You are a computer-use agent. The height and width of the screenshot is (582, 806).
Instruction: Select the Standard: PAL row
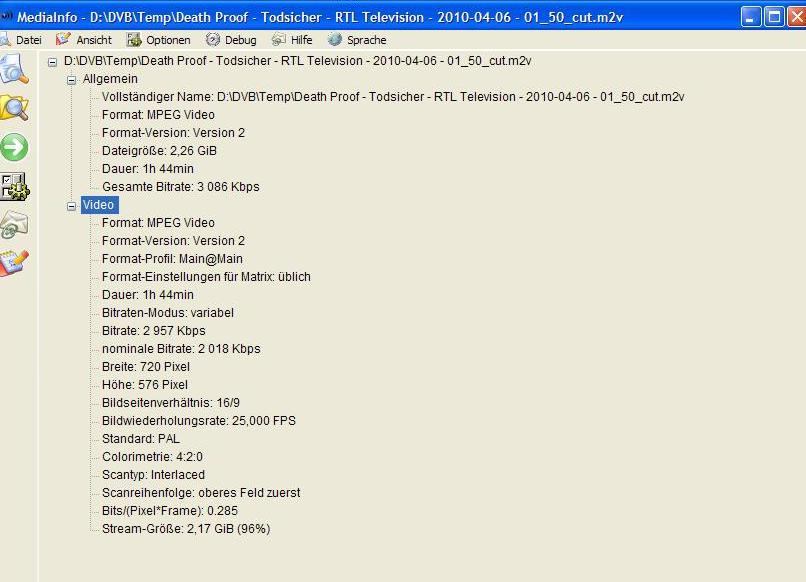141,439
